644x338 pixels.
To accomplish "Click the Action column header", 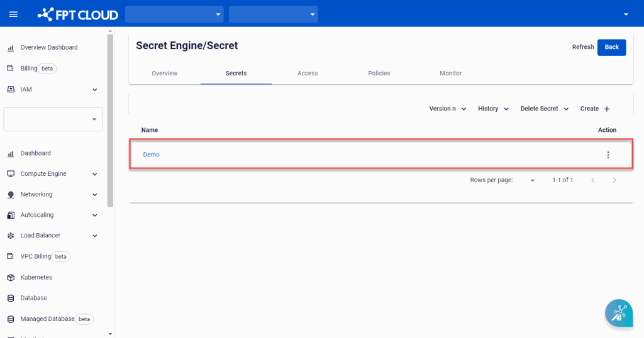I will tap(607, 130).
